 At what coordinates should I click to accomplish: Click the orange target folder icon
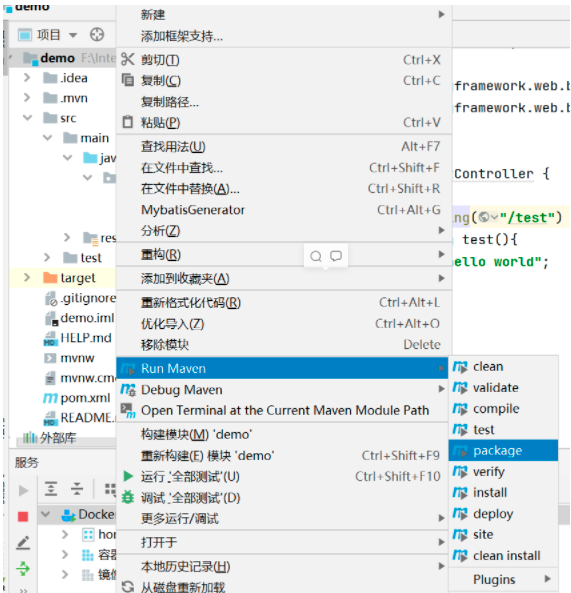click(x=50, y=278)
